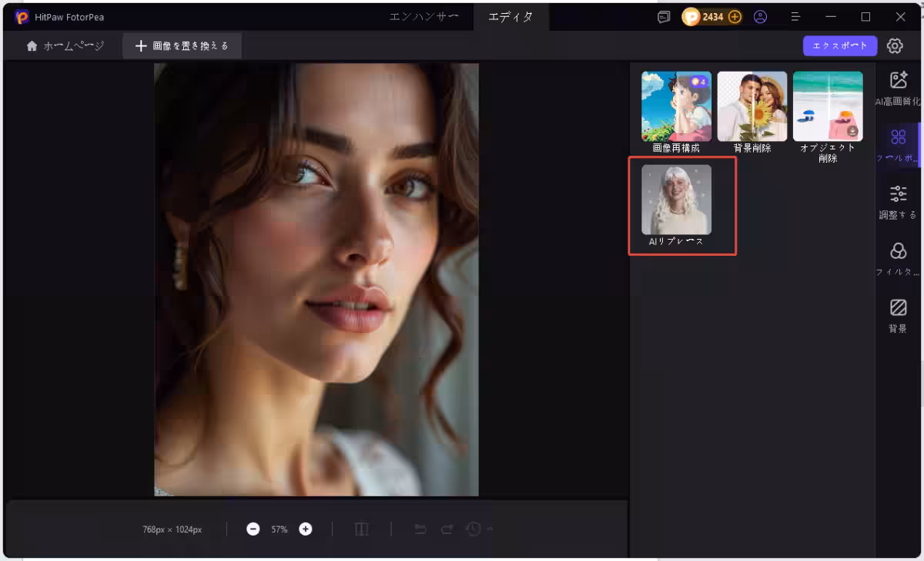The image size is (924, 561).
Task: Zoom in with the plus button
Action: tap(306, 529)
